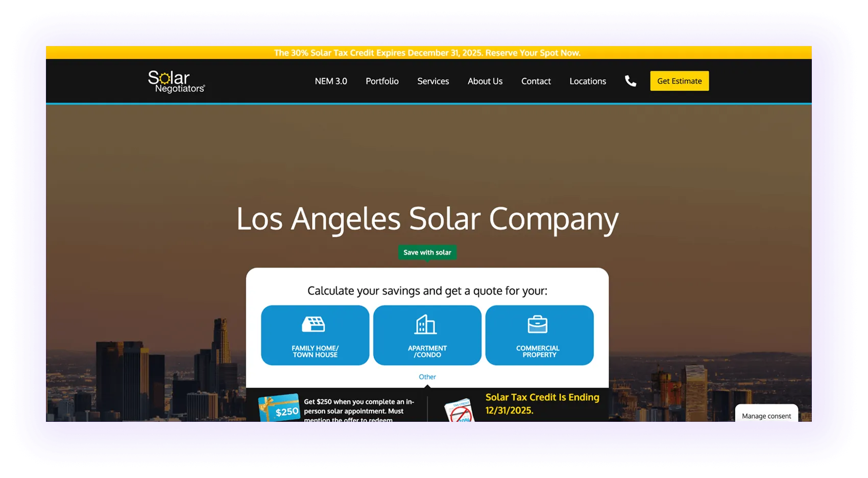The height and width of the screenshot is (478, 868).
Task: Navigate to the Portfolio page
Action: (382, 81)
